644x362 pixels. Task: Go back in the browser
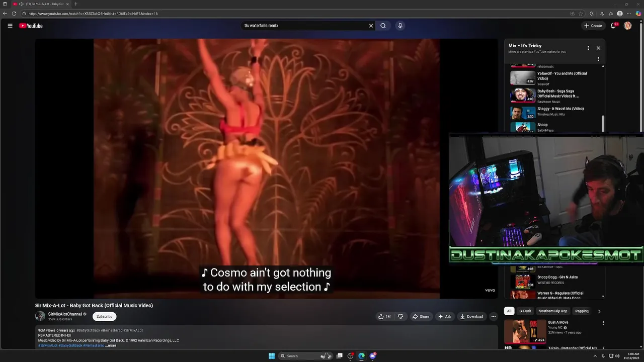pyautogui.click(x=6, y=14)
